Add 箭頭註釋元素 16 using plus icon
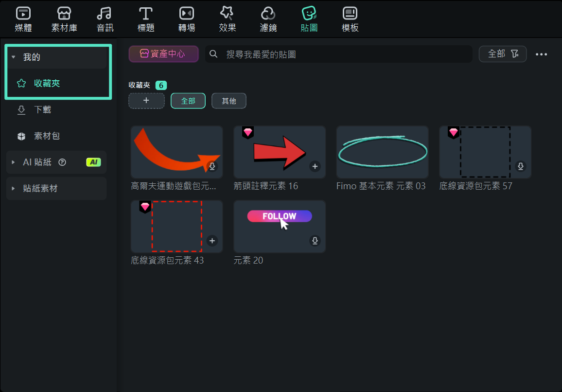 pyautogui.click(x=315, y=166)
